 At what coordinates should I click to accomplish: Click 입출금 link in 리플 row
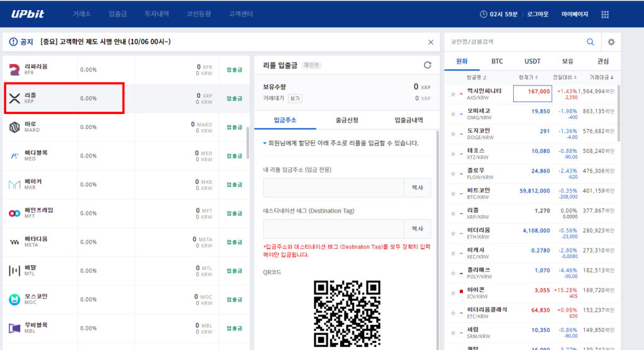[235, 98]
